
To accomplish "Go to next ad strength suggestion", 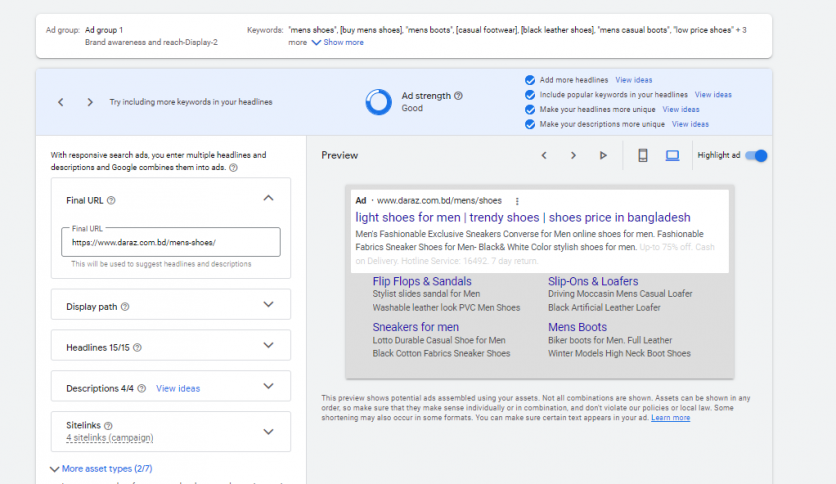I will click(90, 102).
